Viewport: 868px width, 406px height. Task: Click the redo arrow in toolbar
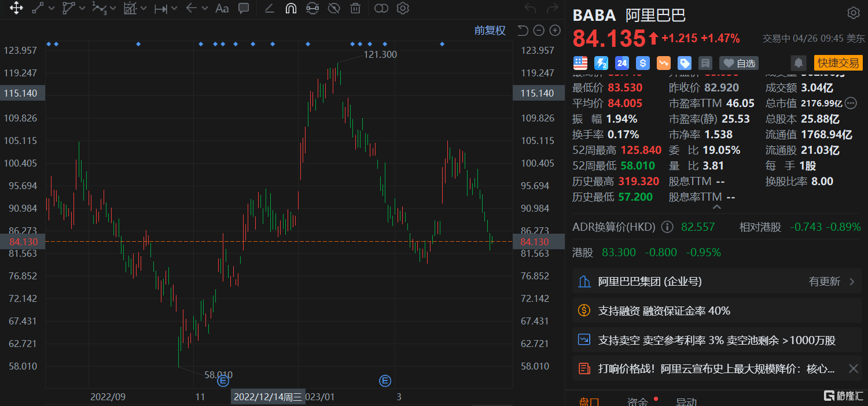point(552,8)
